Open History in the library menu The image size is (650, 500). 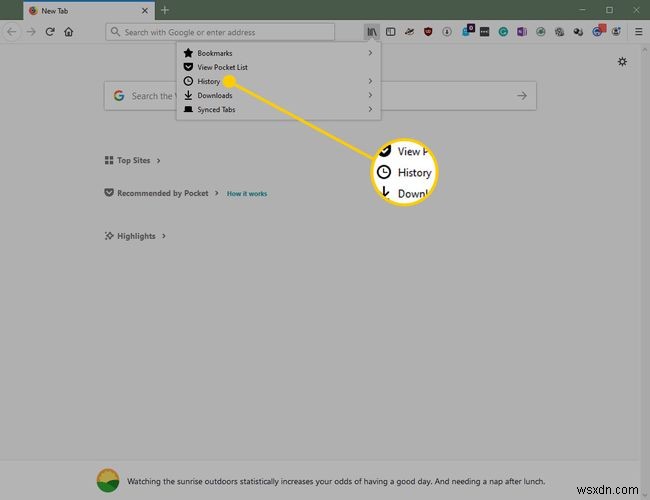(x=278, y=81)
